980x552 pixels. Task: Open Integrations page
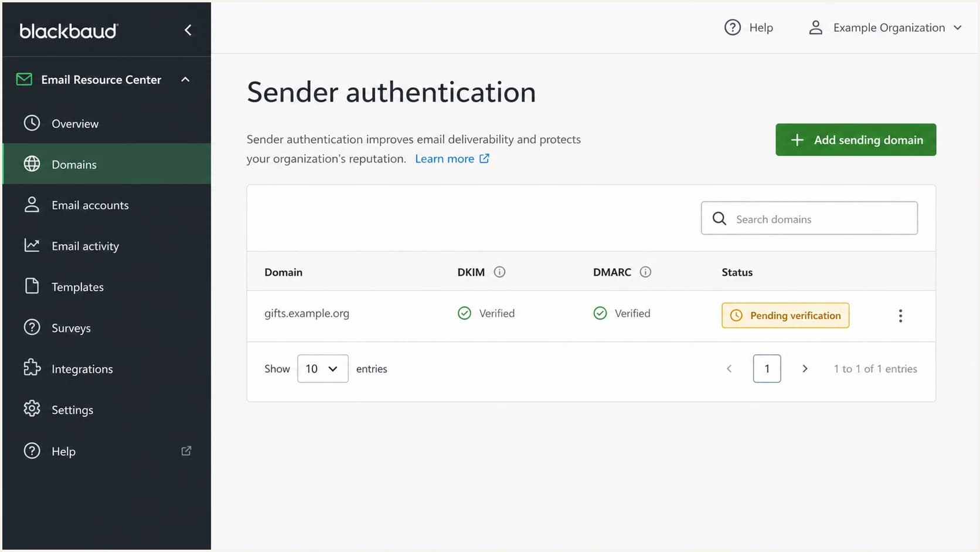(107, 369)
